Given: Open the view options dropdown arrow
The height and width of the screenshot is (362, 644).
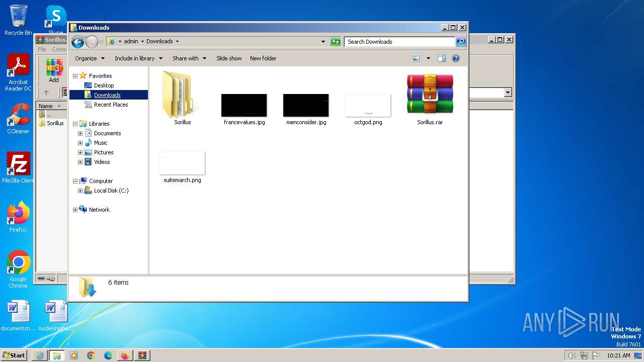Looking at the screenshot, I should point(428,58).
